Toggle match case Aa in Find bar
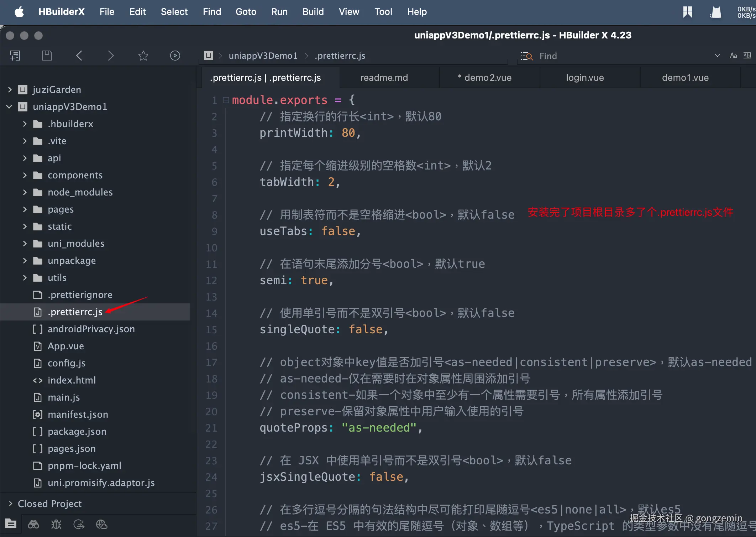756x537 pixels. pyautogui.click(x=733, y=56)
